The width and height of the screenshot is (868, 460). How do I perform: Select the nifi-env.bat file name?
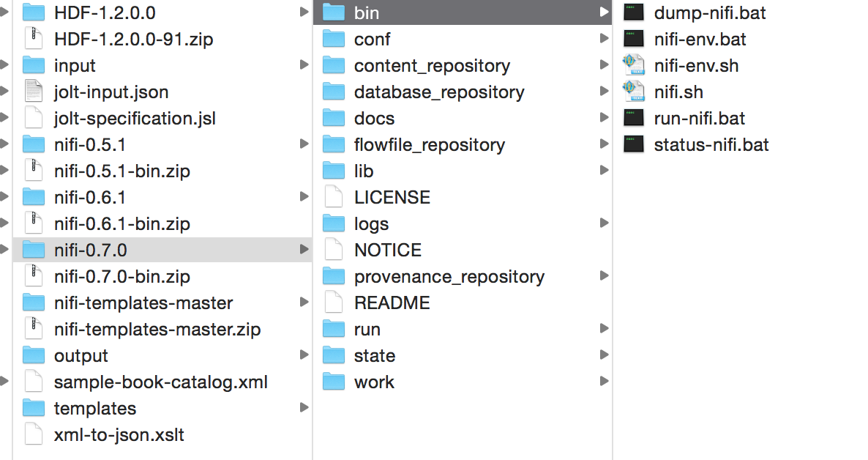[x=700, y=40]
